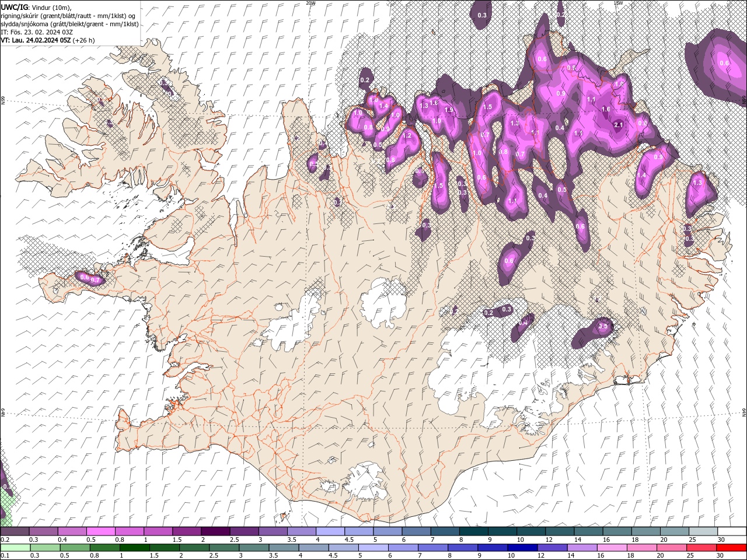Click the darkest green rain swatch at 1
Viewport: 747px width, 560px height.
134,548
